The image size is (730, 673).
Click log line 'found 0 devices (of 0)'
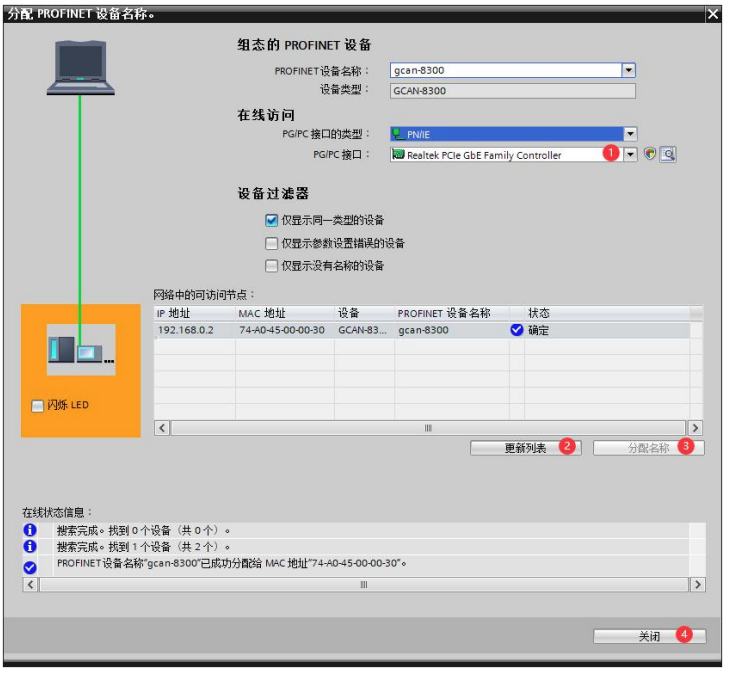(x=143, y=530)
